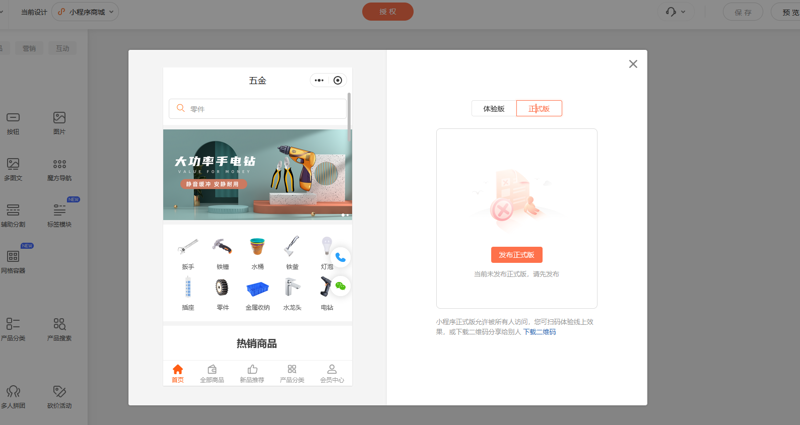This screenshot has height=425, width=800.
Task: Select the 铁釜 axe category icon
Action: (x=292, y=246)
